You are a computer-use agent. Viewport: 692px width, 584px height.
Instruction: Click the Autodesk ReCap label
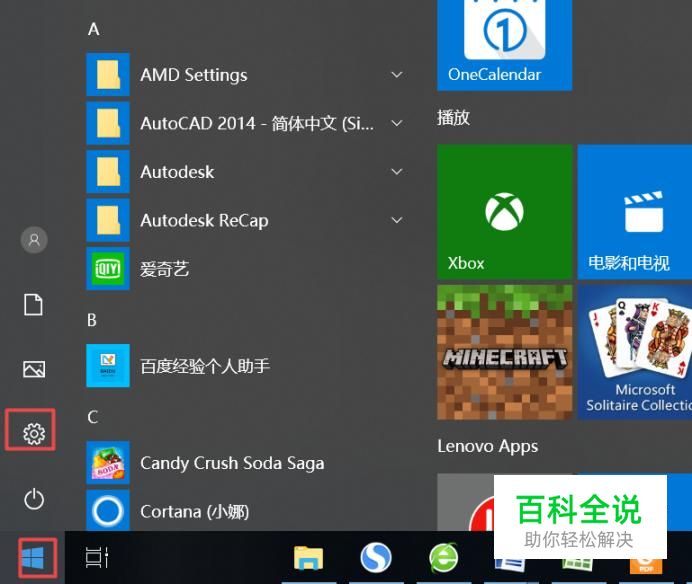[x=204, y=220]
